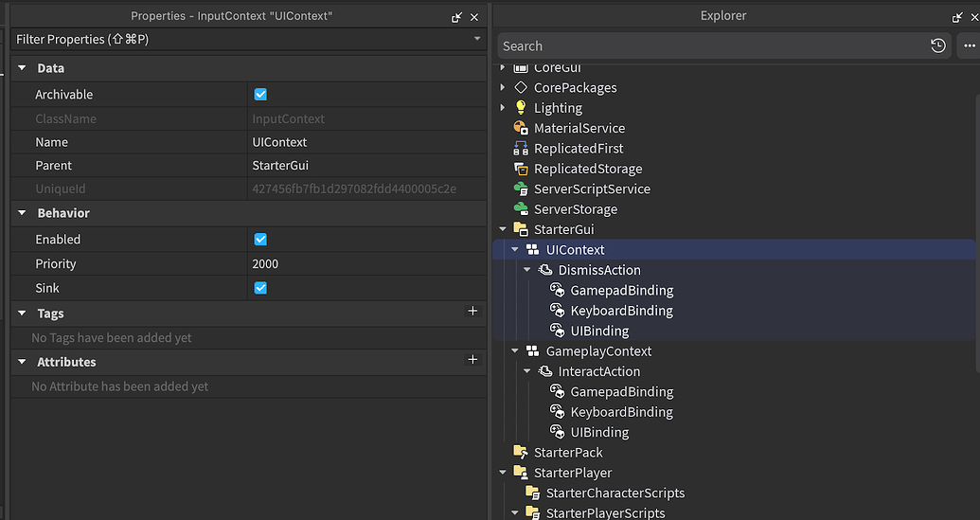Click GamepadBinding icon under InteractAction

[x=557, y=392]
